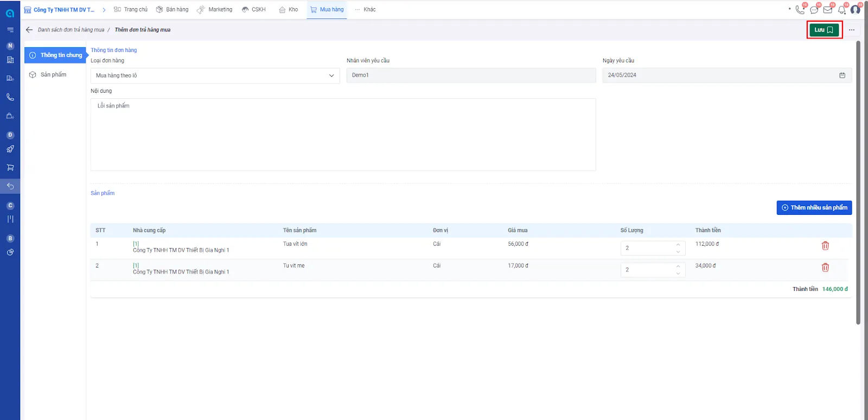868x420 pixels.
Task: Click the Ngày yêu cầu date field
Action: [727, 75]
